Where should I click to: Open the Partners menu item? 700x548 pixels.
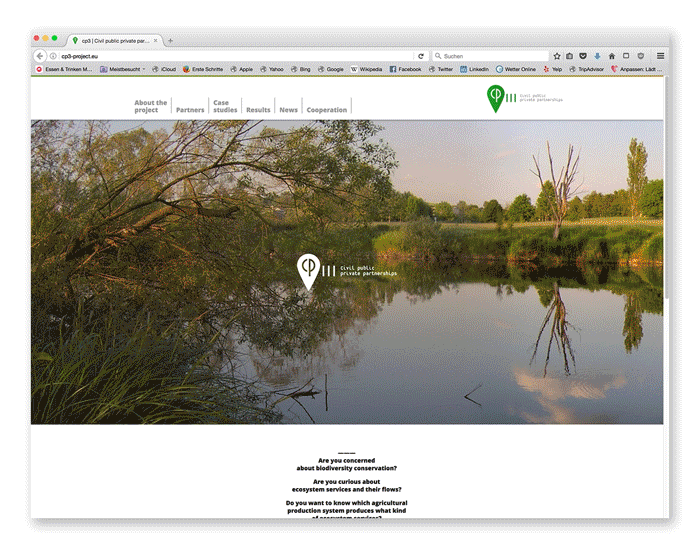click(190, 110)
